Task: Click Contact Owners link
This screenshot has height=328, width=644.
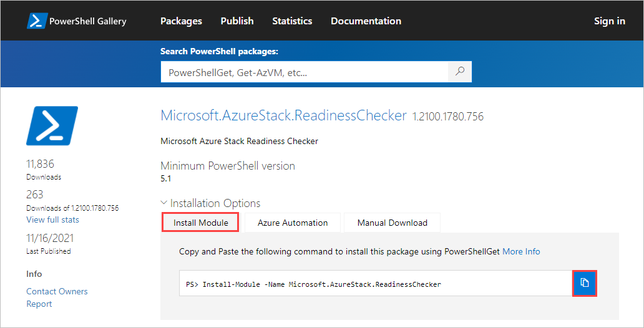Action: pyautogui.click(x=57, y=291)
